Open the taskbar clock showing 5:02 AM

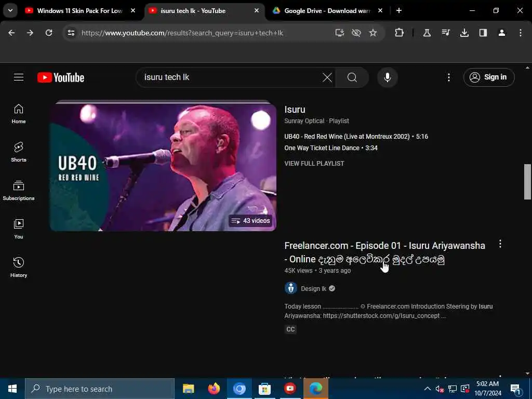coord(487,389)
